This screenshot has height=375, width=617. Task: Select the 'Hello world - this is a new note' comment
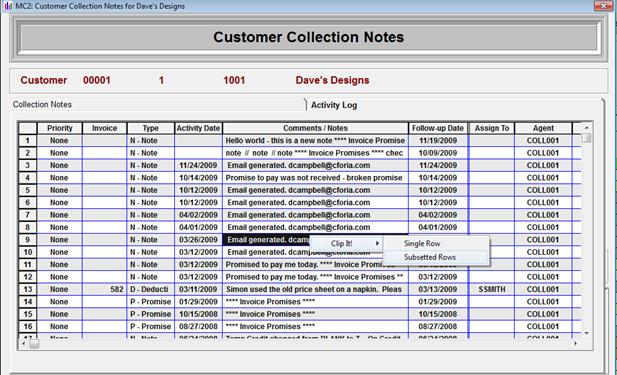tap(315, 140)
